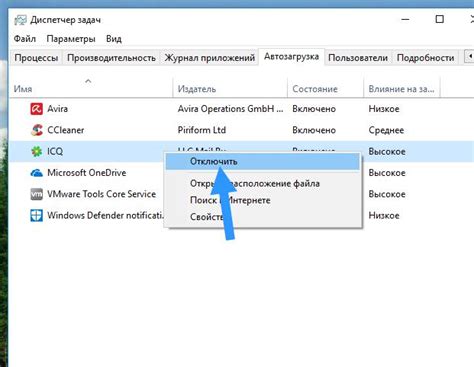Select the Microsoft OneDrive row name
The image size is (474, 367).
87,173
